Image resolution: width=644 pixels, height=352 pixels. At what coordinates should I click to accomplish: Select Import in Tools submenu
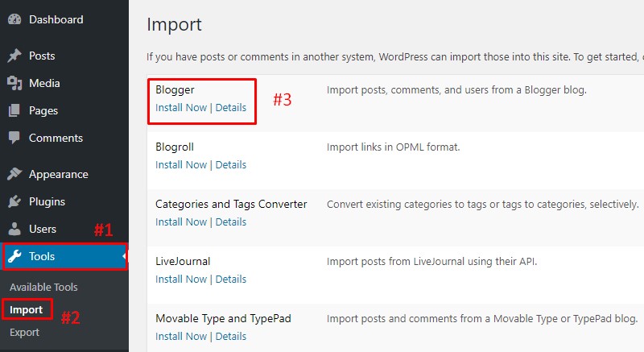pos(27,309)
